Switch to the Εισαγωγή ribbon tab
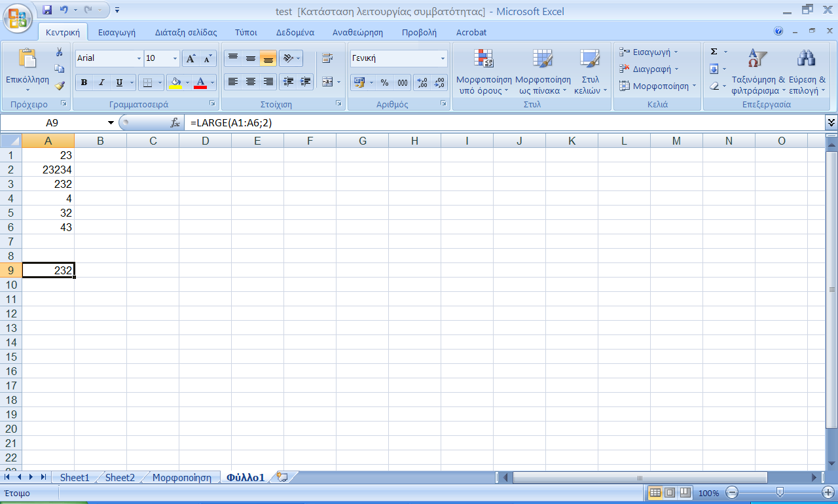 pos(117,32)
